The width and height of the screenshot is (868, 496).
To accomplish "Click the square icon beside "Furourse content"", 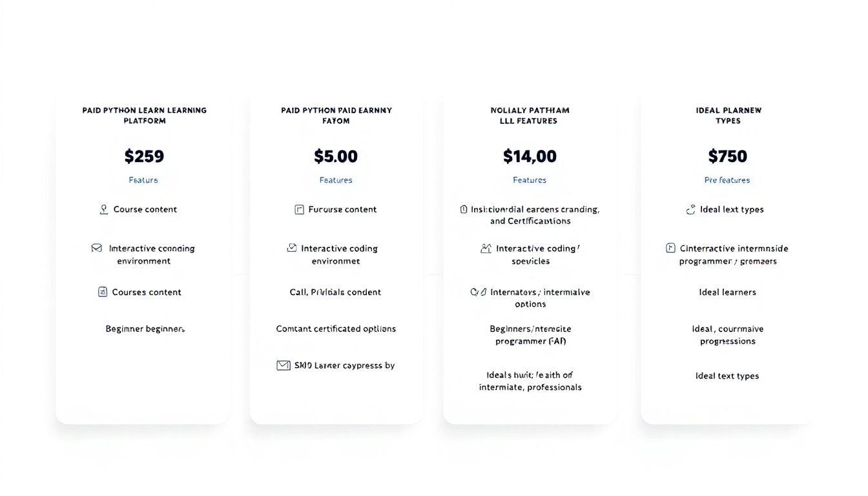I will click(299, 209).
